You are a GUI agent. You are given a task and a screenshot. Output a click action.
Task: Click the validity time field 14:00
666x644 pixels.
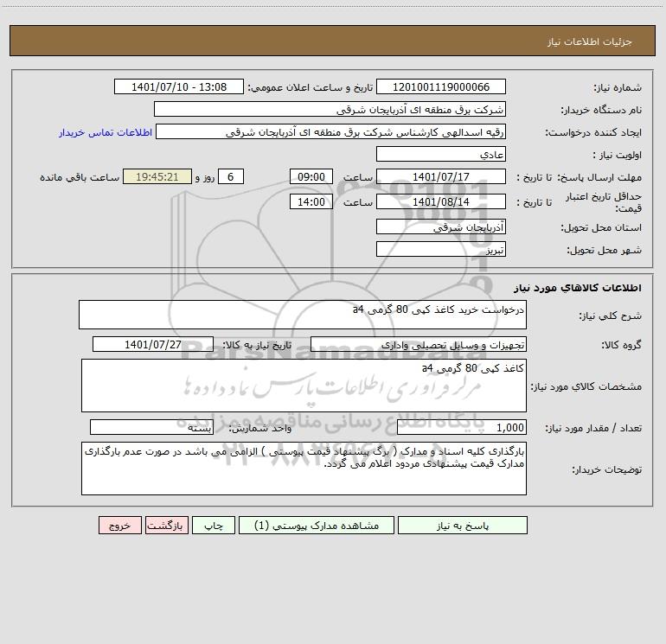(311, 201)
